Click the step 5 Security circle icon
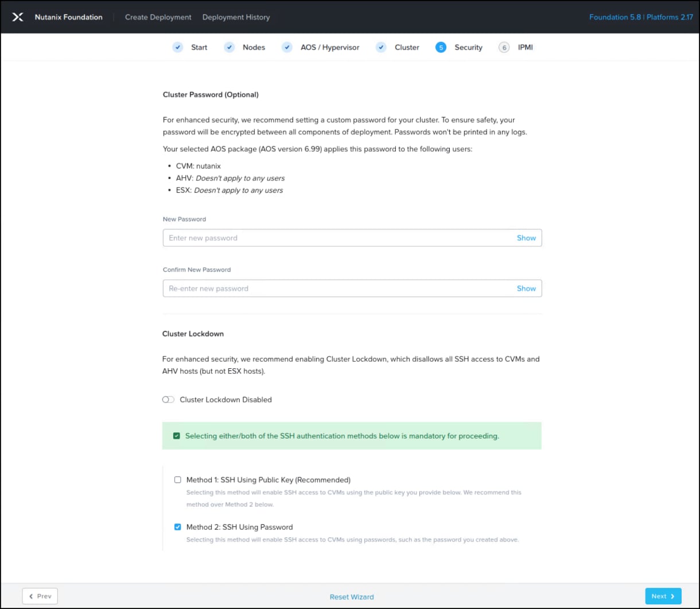The width and height of the screenshot is (700, 609). (441, 48)
